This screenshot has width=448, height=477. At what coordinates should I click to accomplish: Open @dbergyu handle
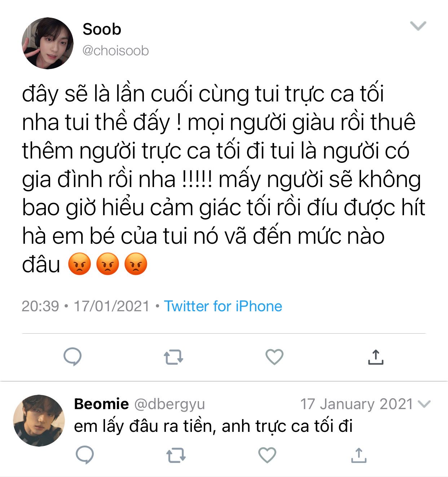click(x=170, y=404)
